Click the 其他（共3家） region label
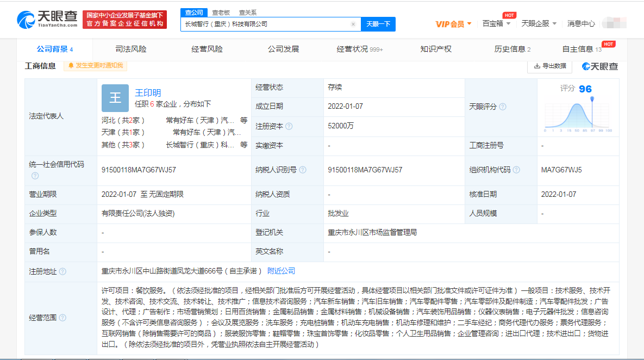 (123, 145)
